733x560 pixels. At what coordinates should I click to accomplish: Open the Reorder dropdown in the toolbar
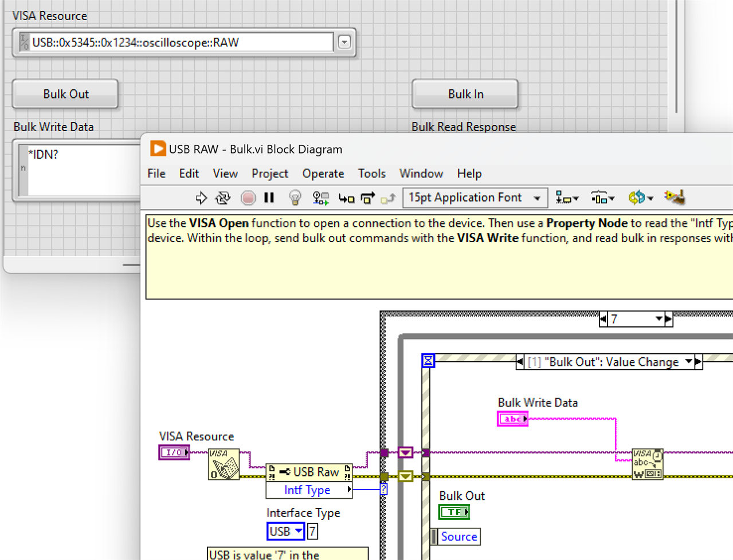(x=640, y=198)
